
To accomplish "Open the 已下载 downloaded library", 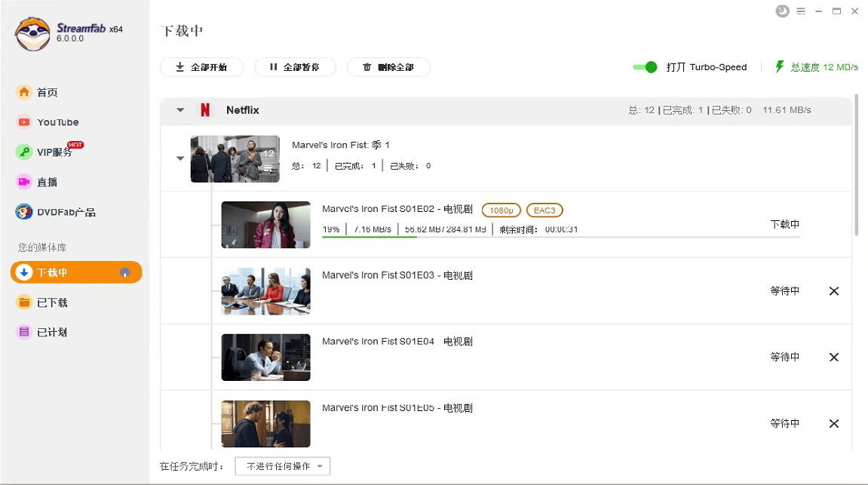I will (x=52, y=302).
